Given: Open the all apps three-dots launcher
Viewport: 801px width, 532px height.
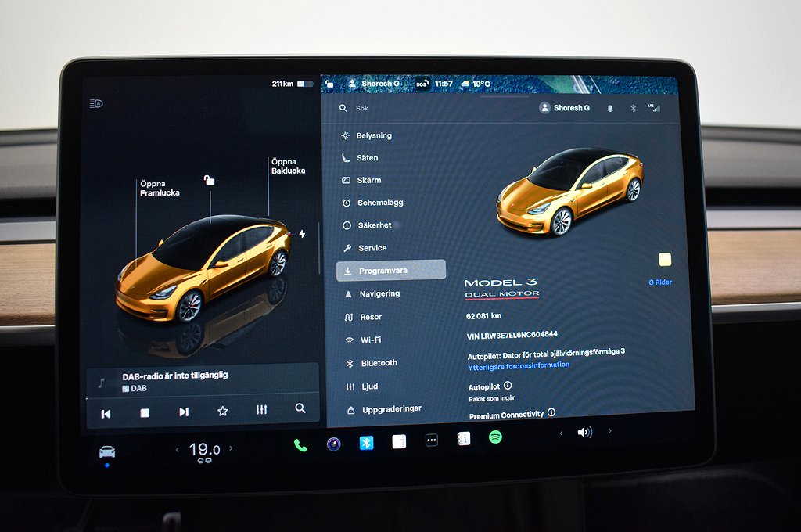Looking at the screenshot, I should click(431, 440).
